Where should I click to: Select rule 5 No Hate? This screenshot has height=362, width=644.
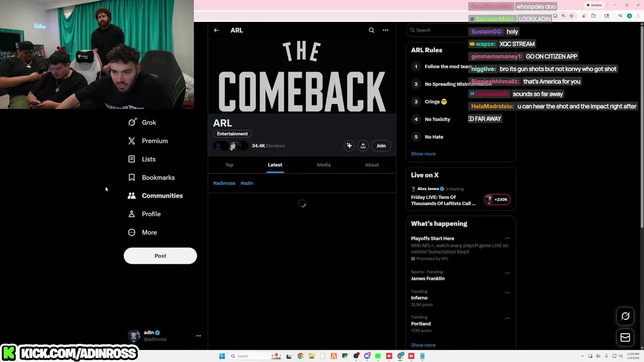click(x=434, y=137)
